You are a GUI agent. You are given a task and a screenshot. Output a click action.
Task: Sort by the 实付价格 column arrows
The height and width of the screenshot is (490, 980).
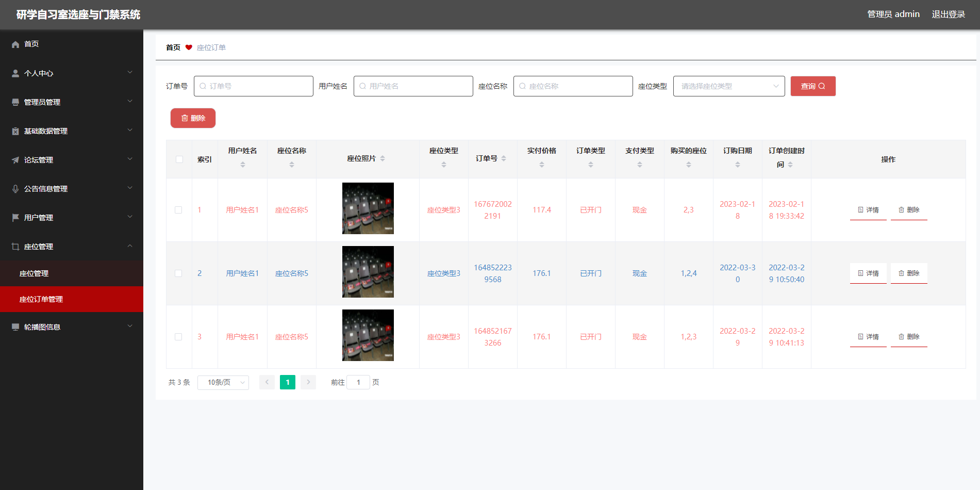click(x=542, y=165)
